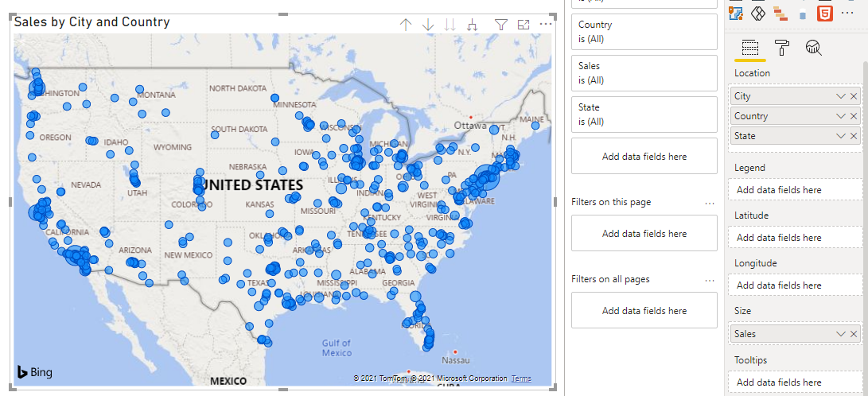Image resolution: width=868 pixels, height=396 pixels.
Task: Open the Format paint roller tab
Action: 781,49
